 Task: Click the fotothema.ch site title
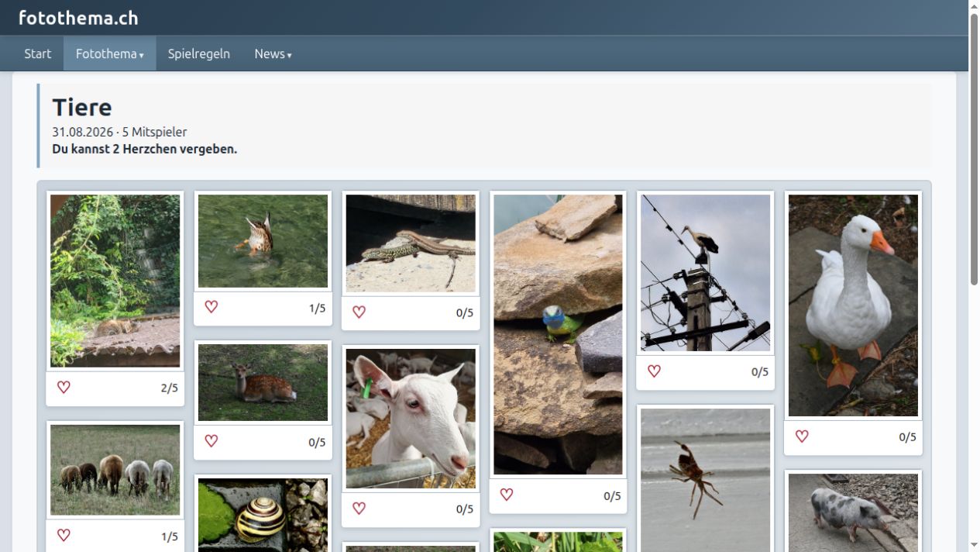[78, 18]
